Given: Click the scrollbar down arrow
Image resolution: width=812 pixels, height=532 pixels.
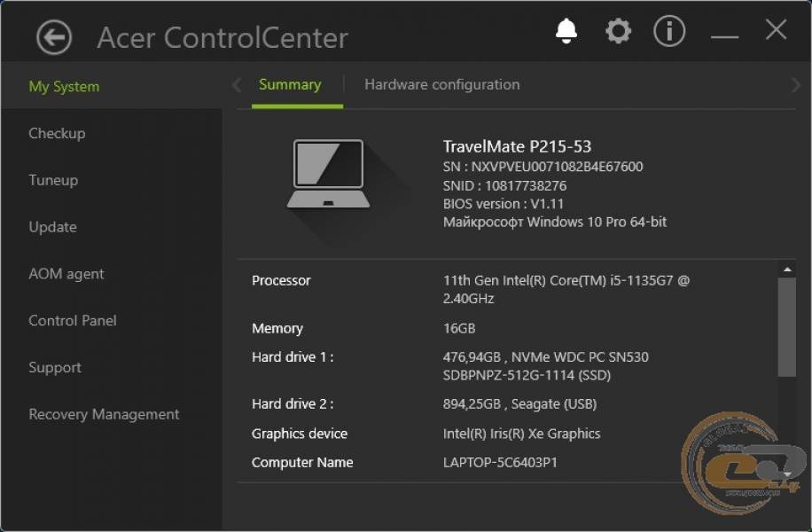Looking at the screenshot, I should click(x=787, y=474).
